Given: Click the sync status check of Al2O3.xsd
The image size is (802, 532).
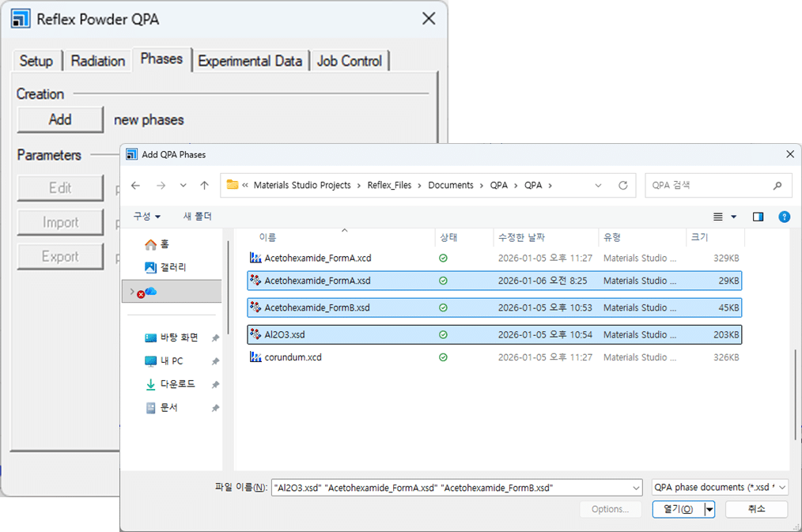Looking at the screenshot, I should 443,334.
